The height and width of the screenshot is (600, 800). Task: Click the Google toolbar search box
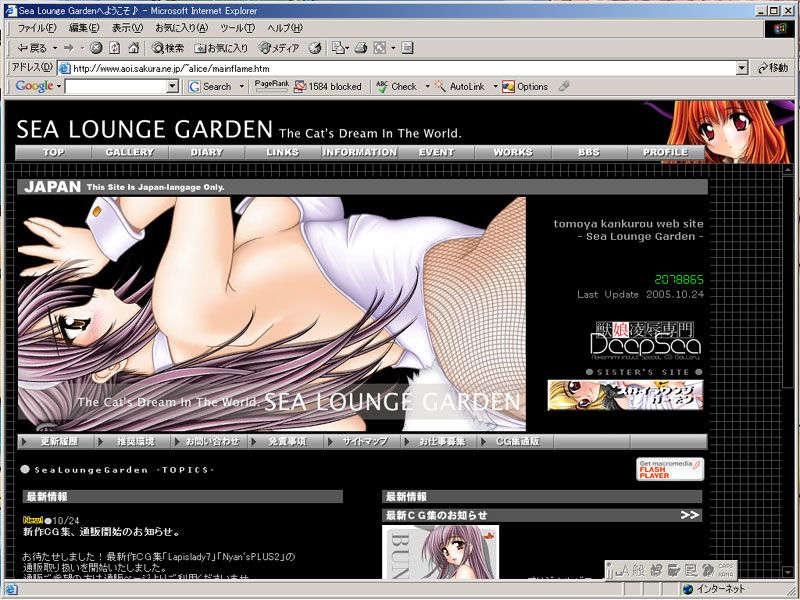116,87
